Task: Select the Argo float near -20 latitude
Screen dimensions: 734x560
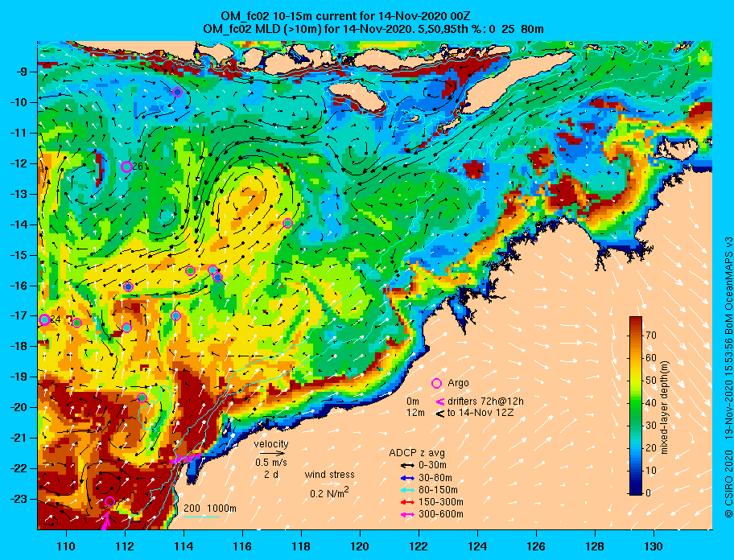Action: 142,398
